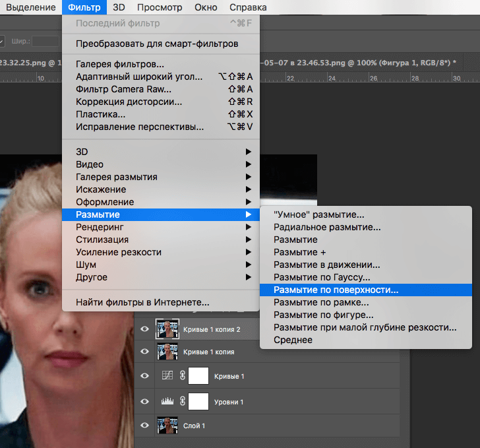Expand the Стилизация submenu
The height and width of the screenshot is (448, 480).
point(161,240)
